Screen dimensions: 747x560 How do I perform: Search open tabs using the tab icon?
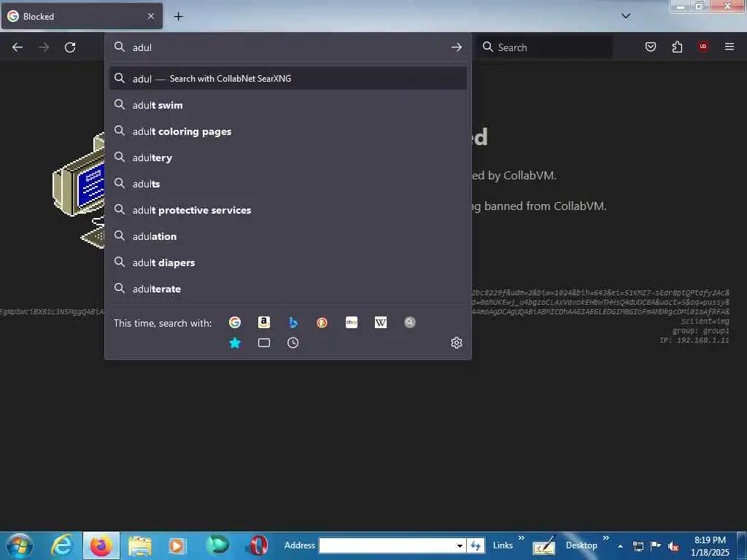(x=264, y=343)
